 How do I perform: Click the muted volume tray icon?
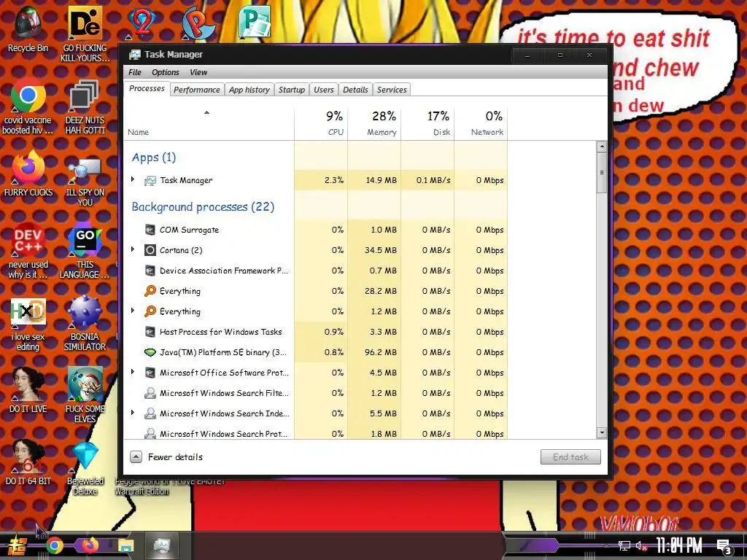coord(642,545)
